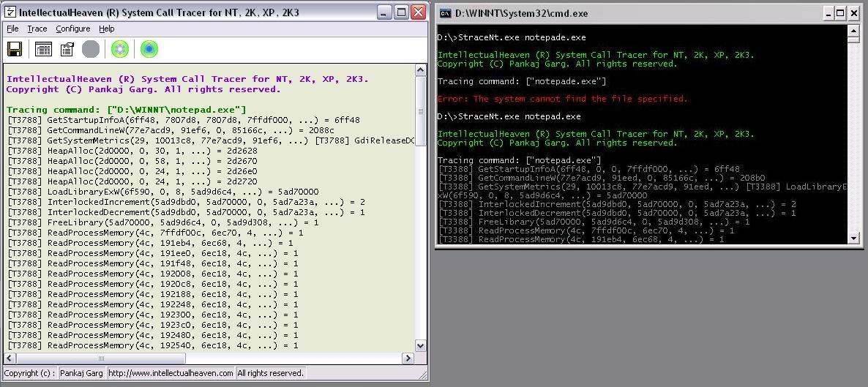Click the cmd.exe scrollbar down arrow

853,238
